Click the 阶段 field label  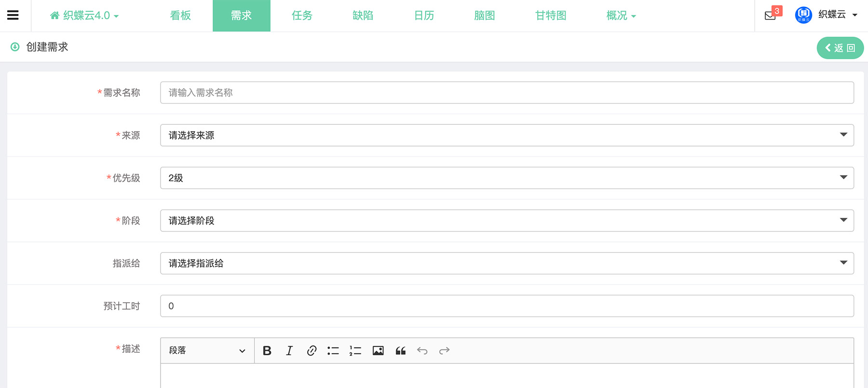tap(131, 220)
